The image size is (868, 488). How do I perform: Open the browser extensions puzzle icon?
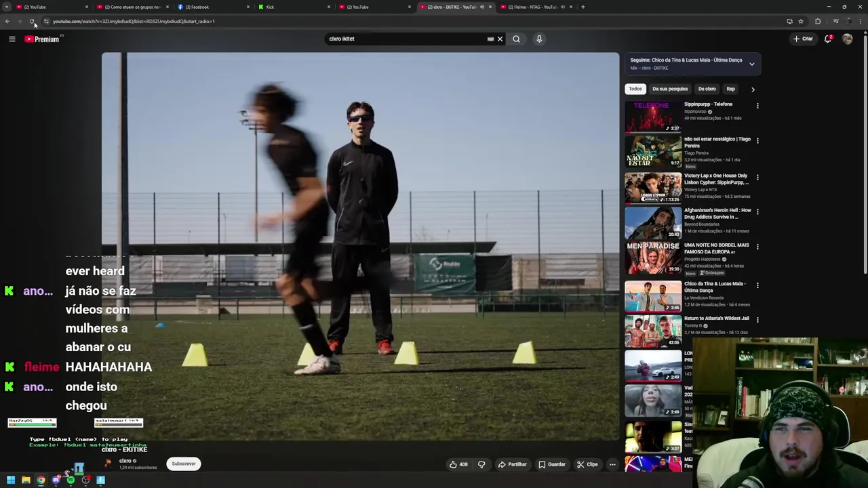tap(818, 21)
